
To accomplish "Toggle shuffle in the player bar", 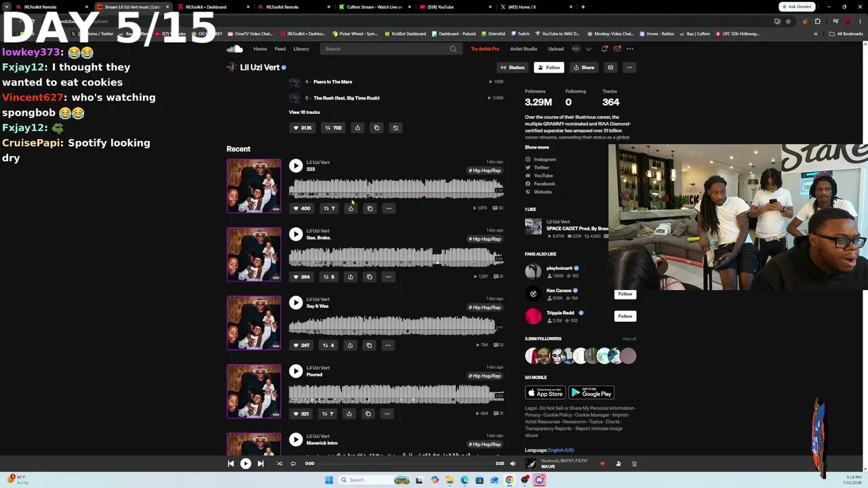I will pos(279,464).
